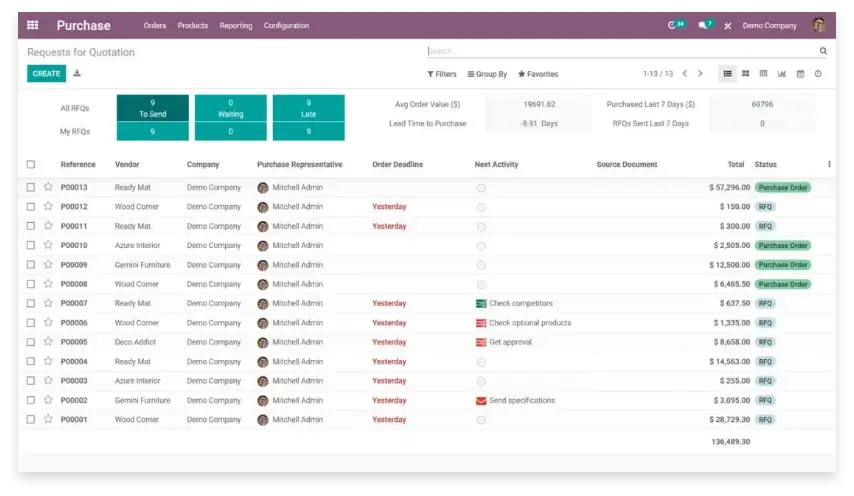Click into the Search input field
The width and height of the screenshot is (854, 496).
tap(620, 51)
